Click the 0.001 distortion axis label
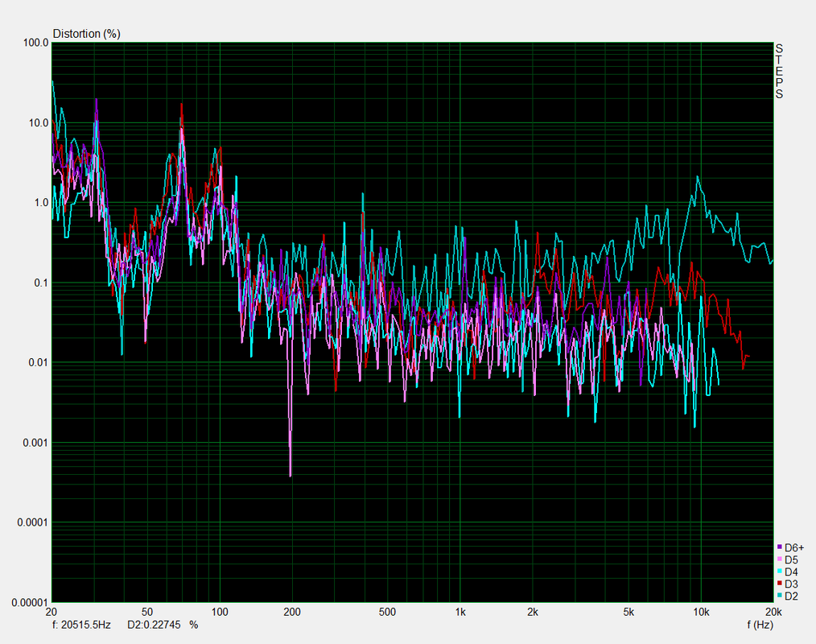 pos(35,443)
